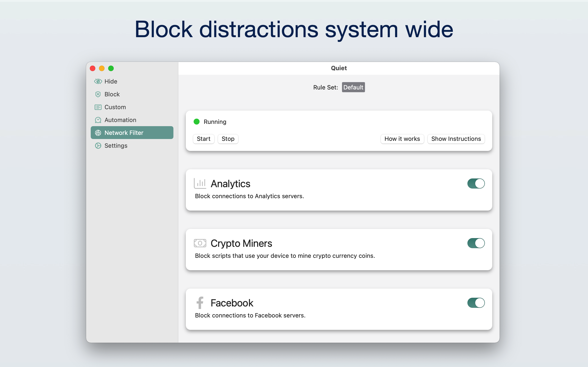Click the Network Filter globe icon

point(98,133)
